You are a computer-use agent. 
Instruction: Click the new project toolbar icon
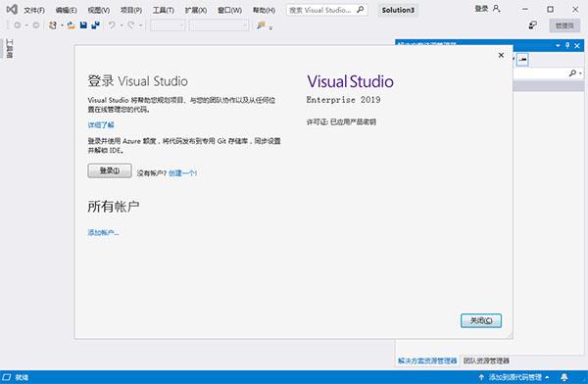click(53, 25)
